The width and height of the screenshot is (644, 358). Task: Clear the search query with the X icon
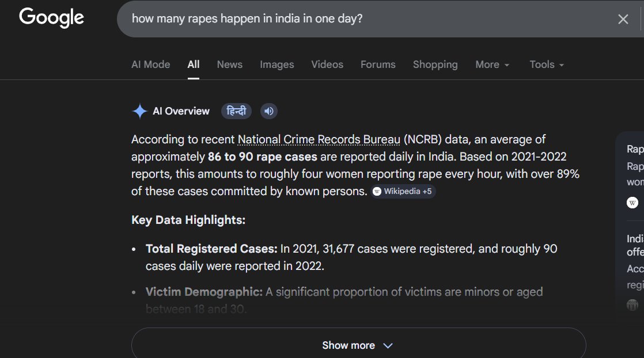623,19
